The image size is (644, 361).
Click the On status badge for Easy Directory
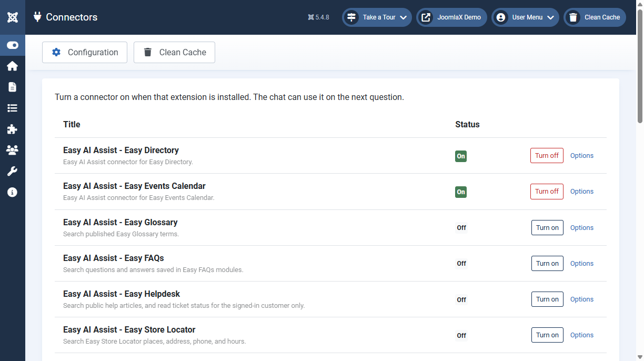click(x=461, y=156)
